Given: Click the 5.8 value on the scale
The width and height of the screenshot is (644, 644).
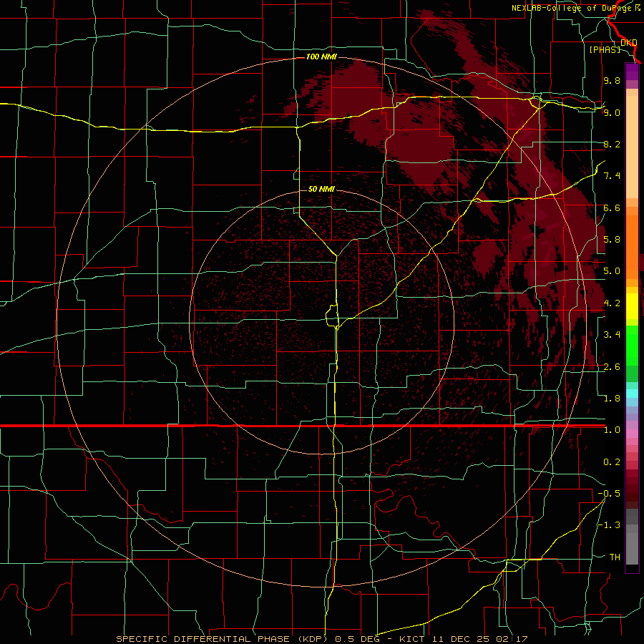Looking at the screenshot, I should [612, 240].
